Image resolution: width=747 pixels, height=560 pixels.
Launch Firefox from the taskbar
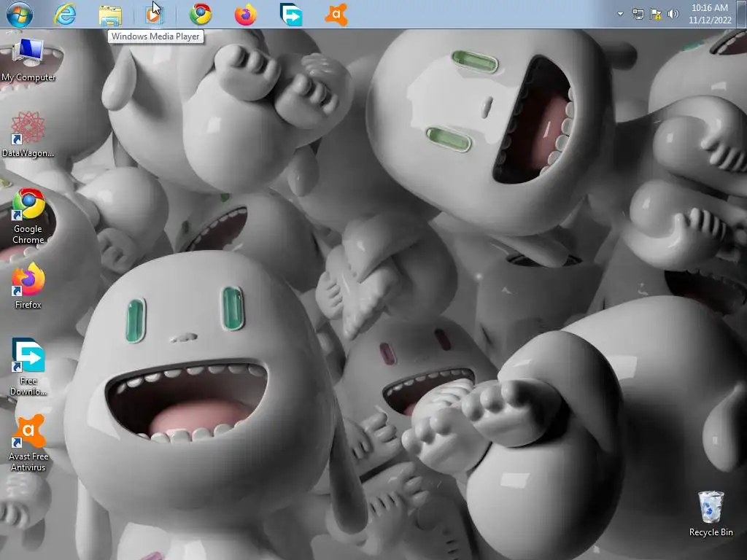(x=245, y=15)
